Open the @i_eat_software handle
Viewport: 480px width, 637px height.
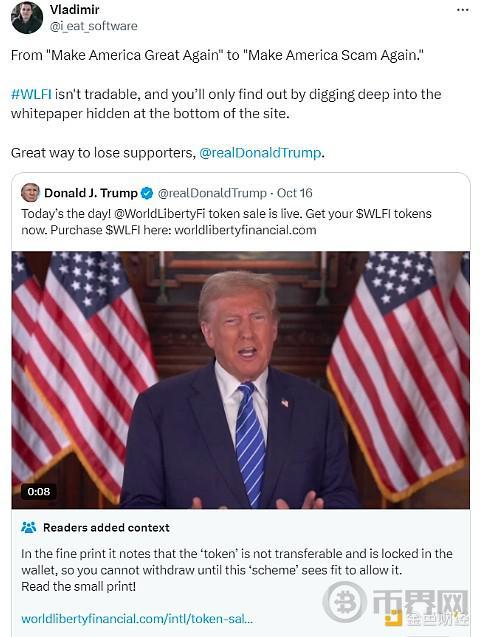(93, 26)
